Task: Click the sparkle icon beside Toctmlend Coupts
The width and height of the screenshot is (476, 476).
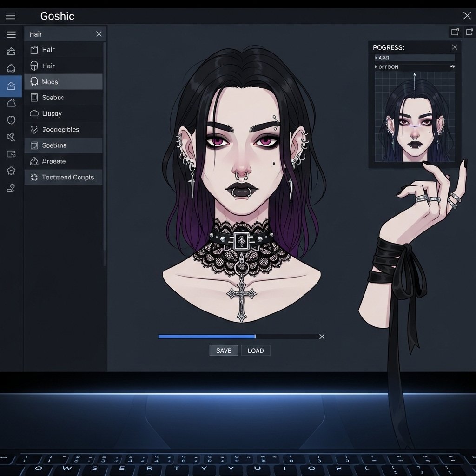Action: point(33,177)
